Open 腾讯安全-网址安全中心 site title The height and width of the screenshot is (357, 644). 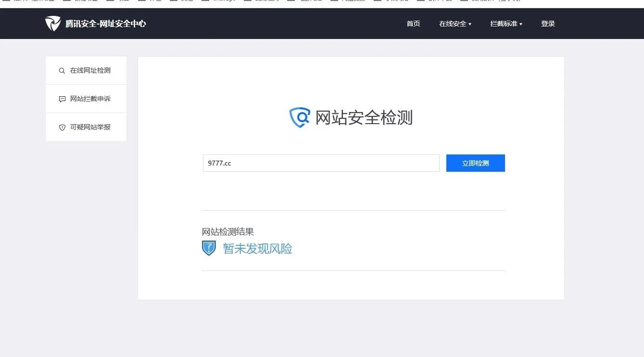coord(106,24)
